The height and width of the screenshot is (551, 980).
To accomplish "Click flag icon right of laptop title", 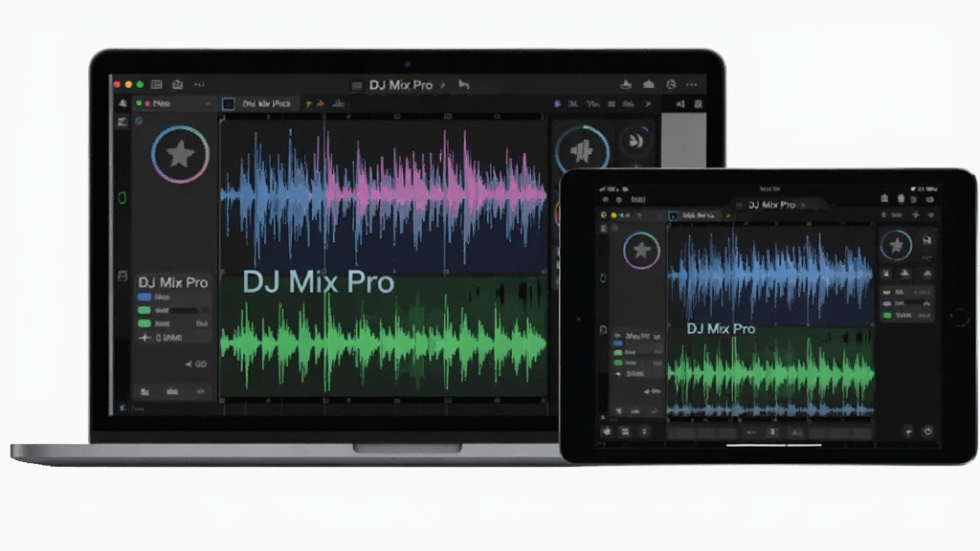I will (464, 84).
